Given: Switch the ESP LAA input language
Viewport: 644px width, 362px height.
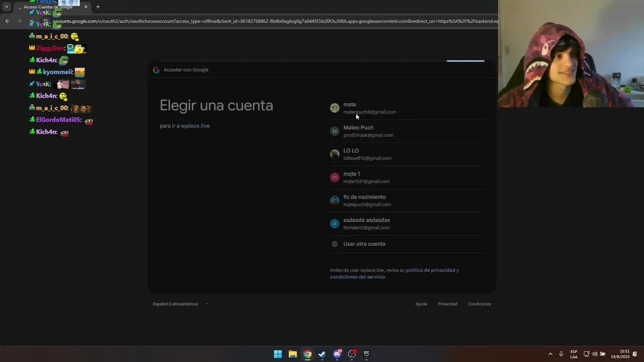Looking at the screenshot, I should [x=574, y=354].
